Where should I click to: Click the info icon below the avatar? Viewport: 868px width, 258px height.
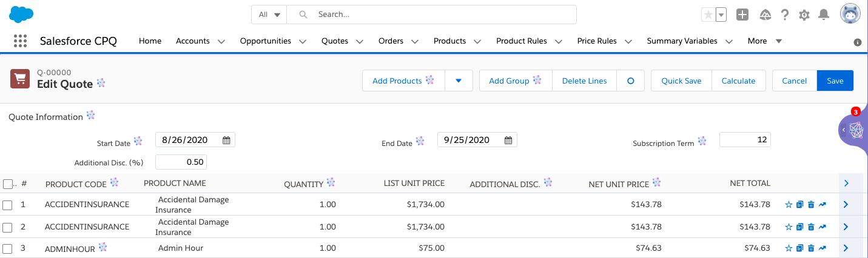pos(858,42)
